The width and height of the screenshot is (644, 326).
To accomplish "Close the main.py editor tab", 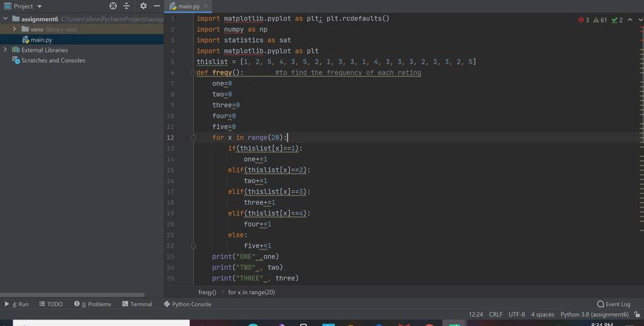I will coord(206,6).
